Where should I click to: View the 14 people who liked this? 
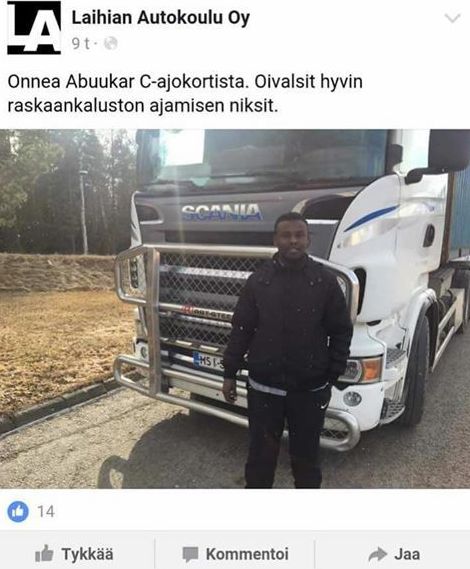click(x=46, y=512)
